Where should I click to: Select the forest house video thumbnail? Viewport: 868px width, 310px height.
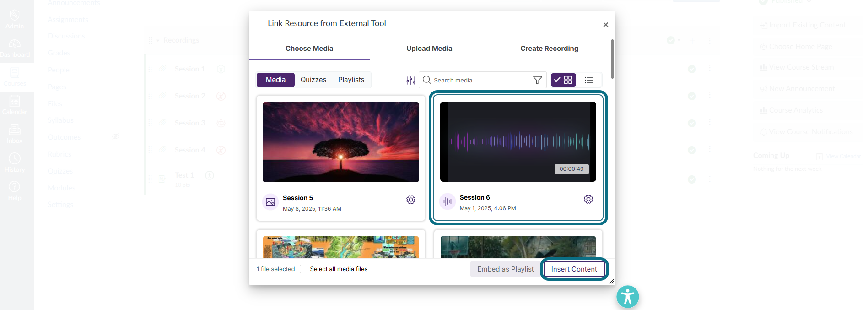518,247
